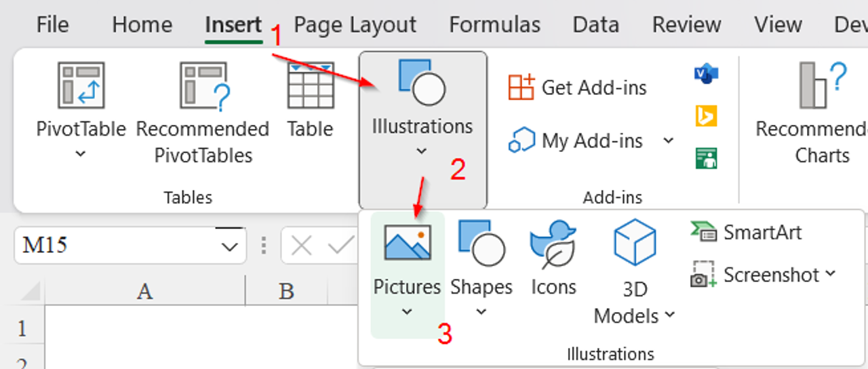This screenshot has height=369, width=868.
Task: Open the Icons gallery
Action: (x=553, y=243)
